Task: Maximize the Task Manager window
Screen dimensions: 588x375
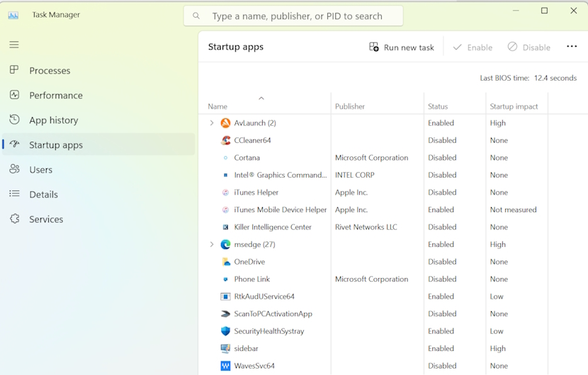Action: [544, 11]
